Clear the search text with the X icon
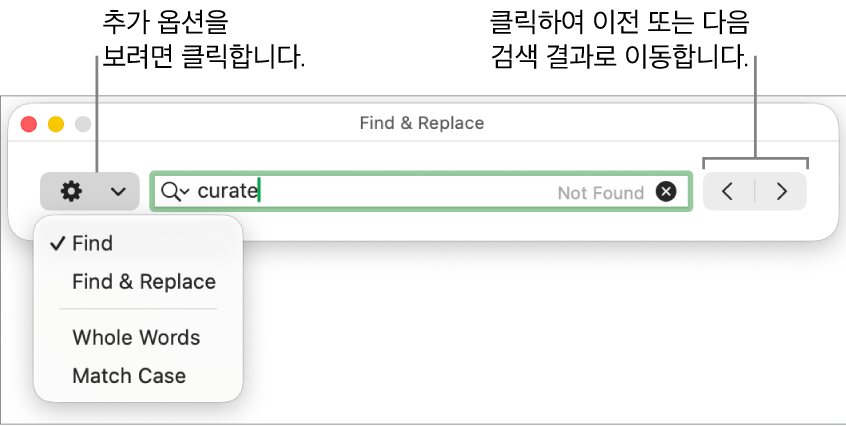Image resolution: width=846 pixels, height=426 pixels. click(666, 192)
